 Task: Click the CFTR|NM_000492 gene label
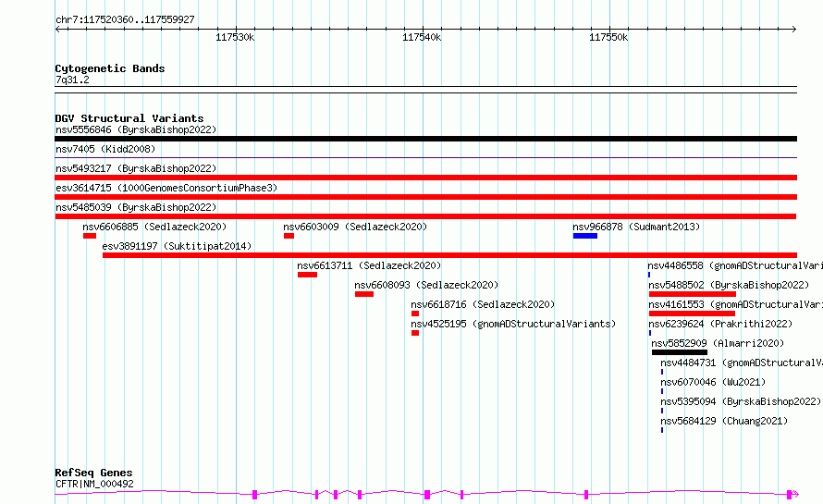pos(94,484)
